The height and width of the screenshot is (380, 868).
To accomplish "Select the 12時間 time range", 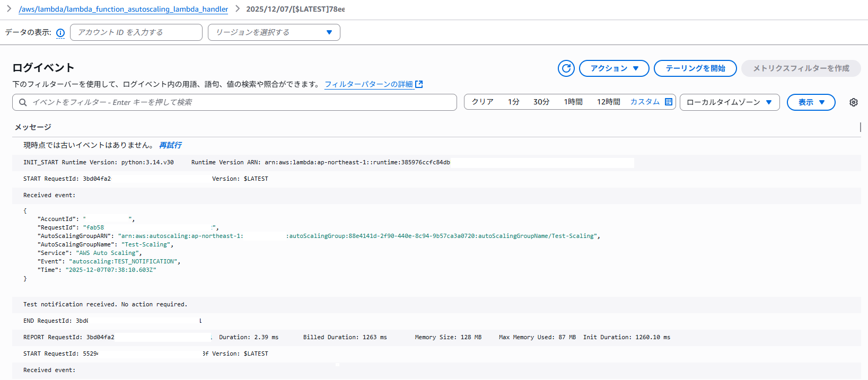I will click(x=608, y=102).
